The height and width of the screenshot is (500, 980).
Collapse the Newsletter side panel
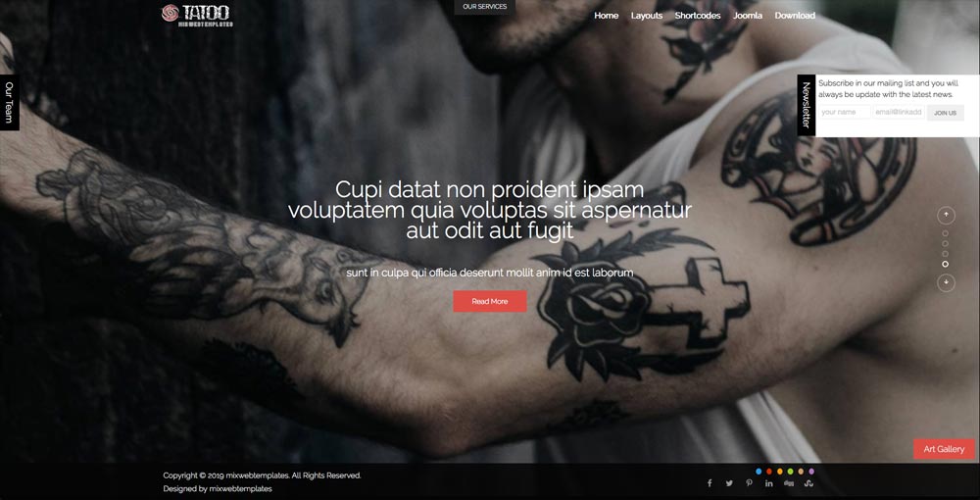click(x=807, y=105)
